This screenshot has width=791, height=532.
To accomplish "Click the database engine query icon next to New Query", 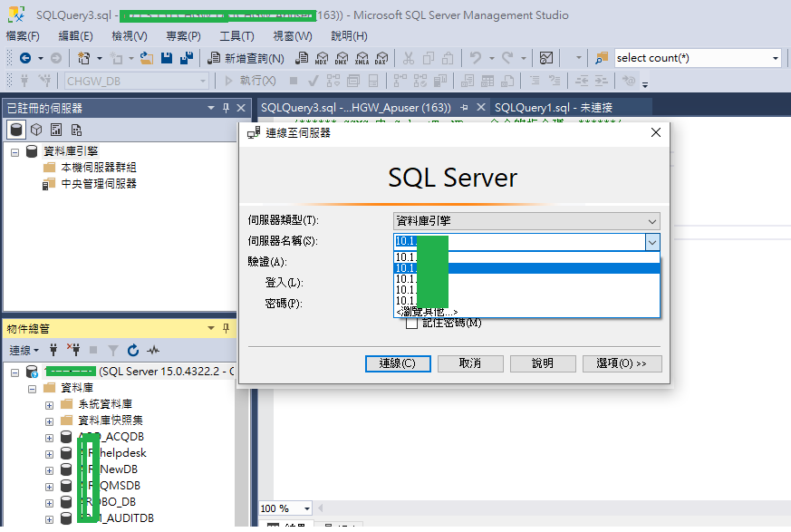I will click(302, 58).
